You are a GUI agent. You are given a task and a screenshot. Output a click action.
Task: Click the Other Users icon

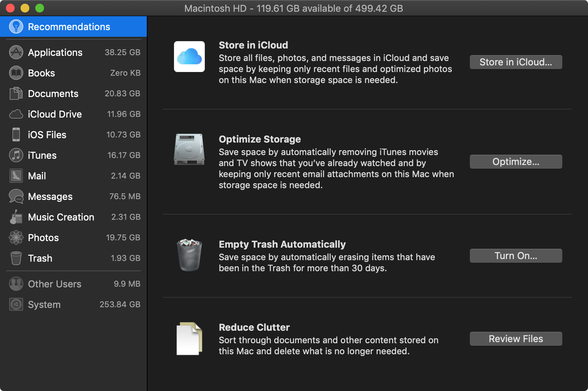tap(16, 284)
